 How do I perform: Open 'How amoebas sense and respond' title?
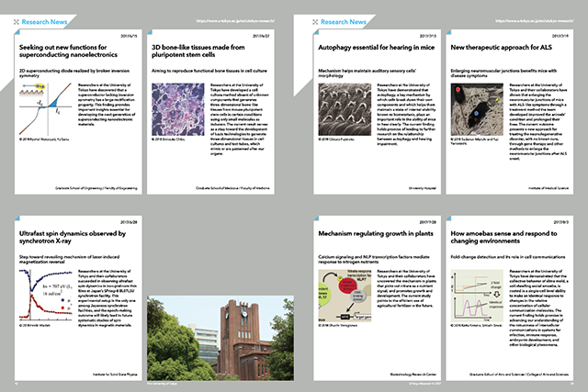(503, 237)
